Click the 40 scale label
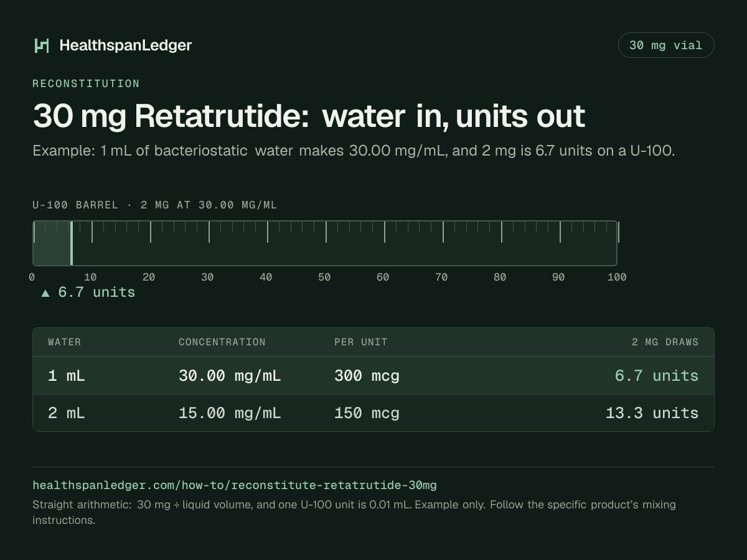 pos(266,277)
